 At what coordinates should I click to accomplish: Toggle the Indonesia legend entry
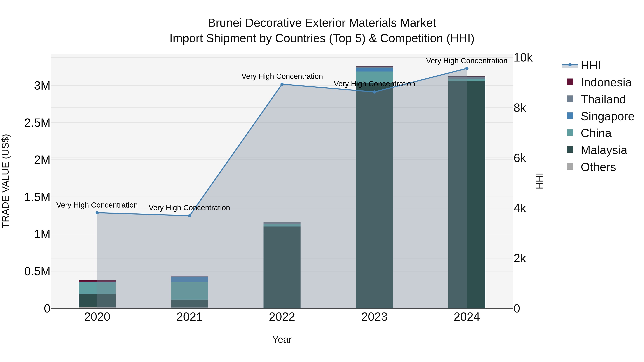click(x=599, y=82)
